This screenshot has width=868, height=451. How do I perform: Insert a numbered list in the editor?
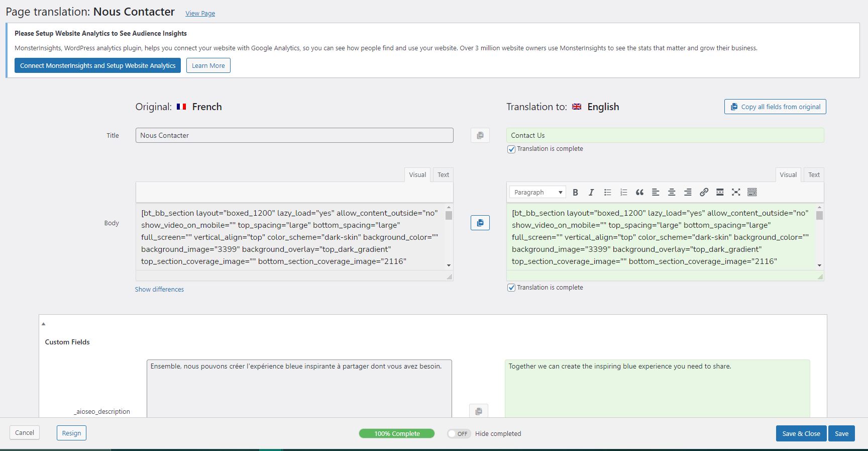point(623,192)
